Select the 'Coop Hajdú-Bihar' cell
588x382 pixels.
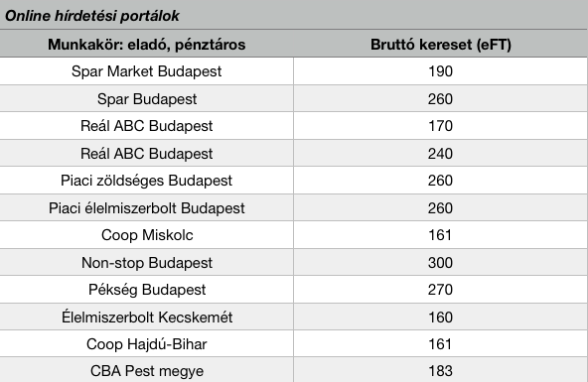click(147, 343)
